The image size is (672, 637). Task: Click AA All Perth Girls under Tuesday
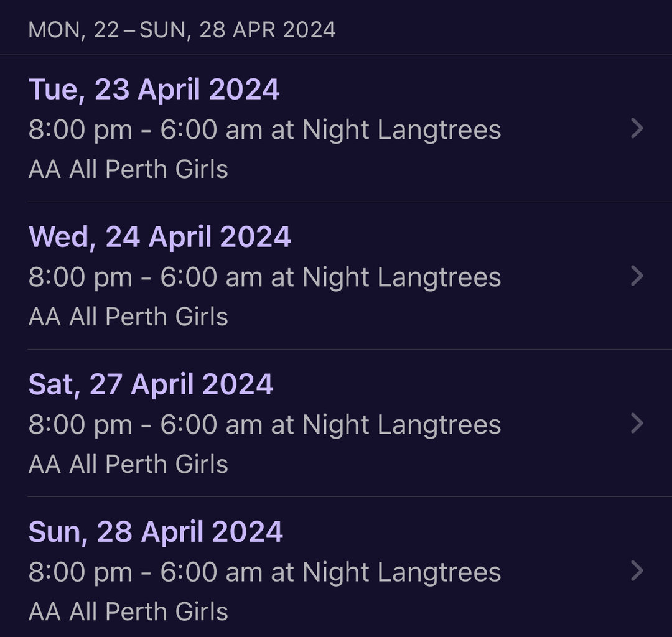(x=128, y=169)
